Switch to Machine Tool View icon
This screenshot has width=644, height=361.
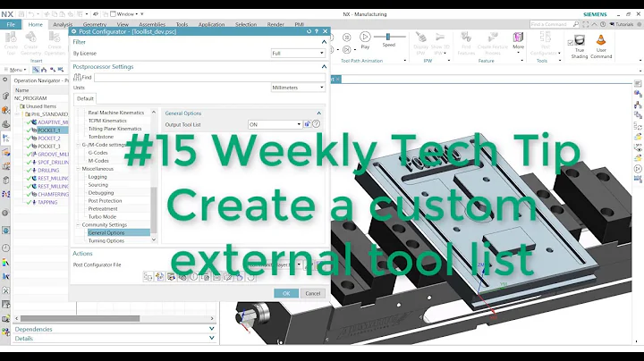pos(44,70)
